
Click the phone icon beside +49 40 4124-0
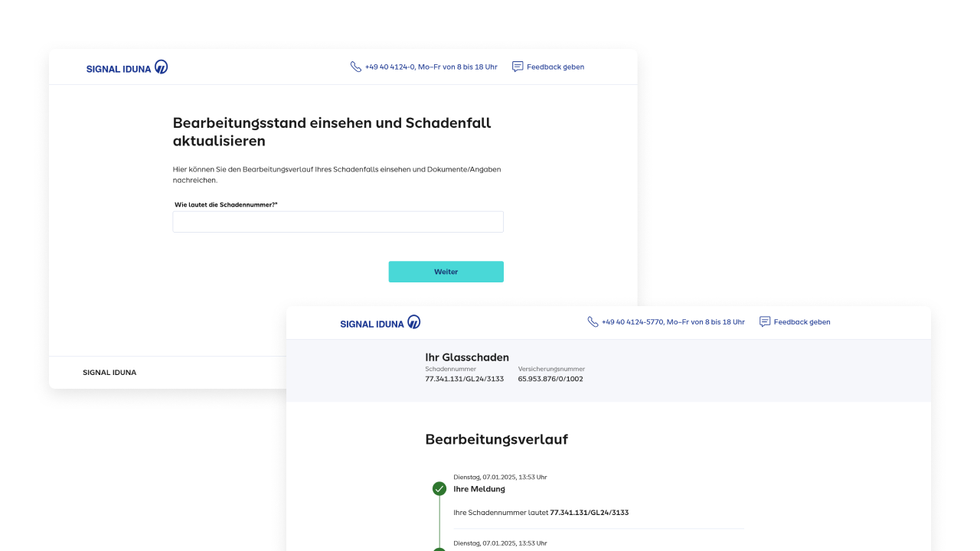[355, 67]
